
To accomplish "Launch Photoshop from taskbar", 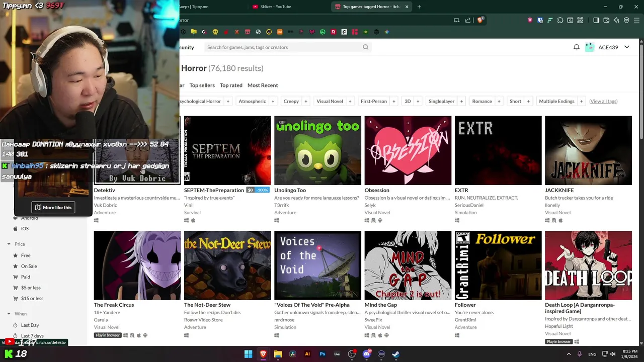I will click(x=323, y=354).
